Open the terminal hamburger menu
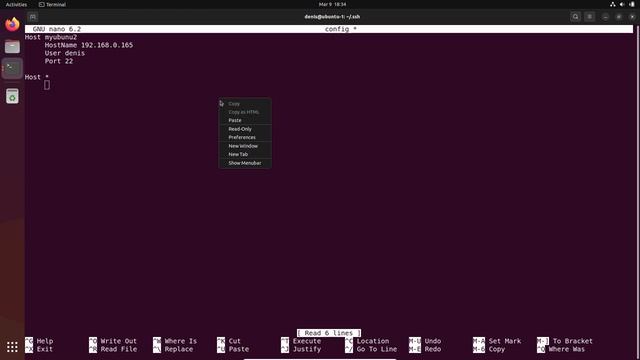The image size is (640, 360). [x=589, y=17]
